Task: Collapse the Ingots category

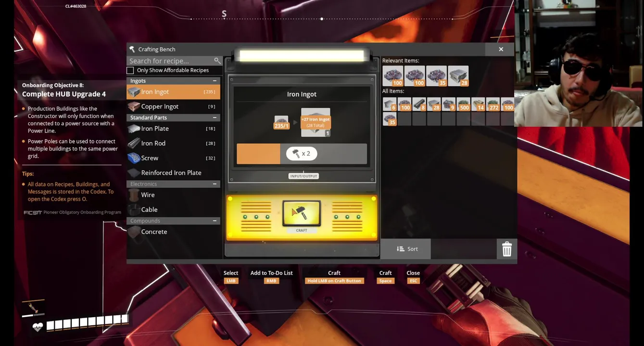Action: point(215,81)
